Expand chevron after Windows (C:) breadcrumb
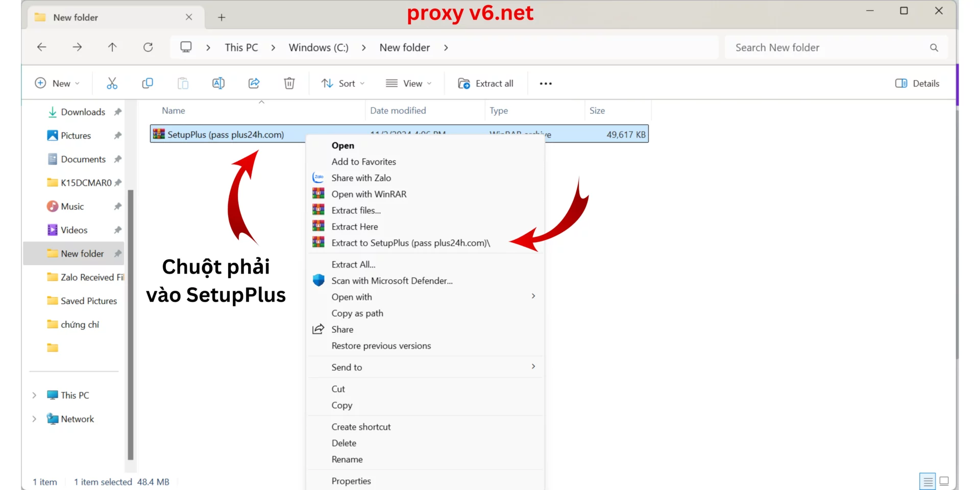The width and height of the screenshot is (980, 490). click(363, 47)
